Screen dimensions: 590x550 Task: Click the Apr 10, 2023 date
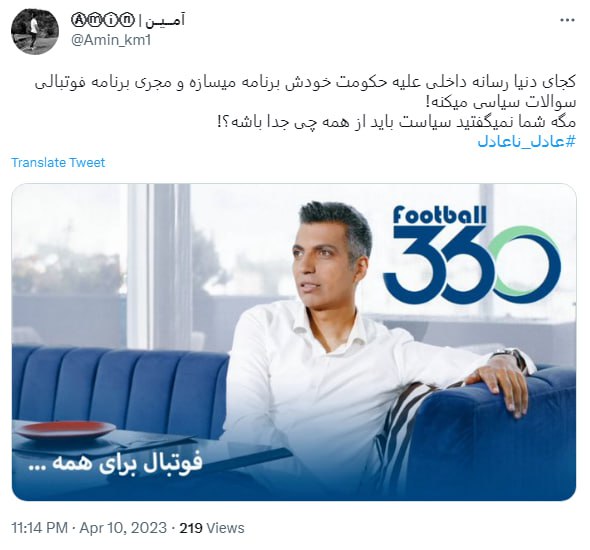click(x=123, y=528)
